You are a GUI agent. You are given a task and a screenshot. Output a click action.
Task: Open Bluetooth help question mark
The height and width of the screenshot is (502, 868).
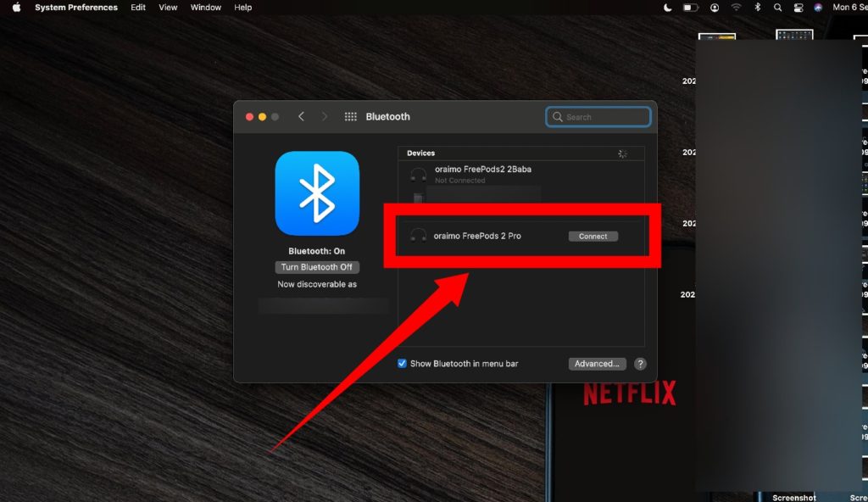640,364
